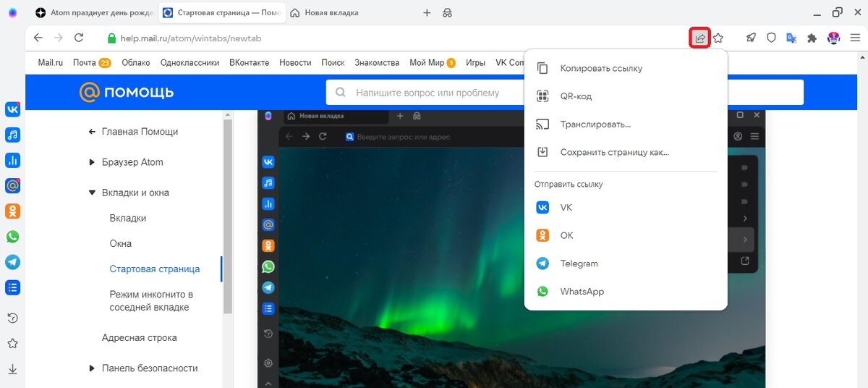Open the list icon in browser sidebar
Image resolution: width=868 pixels, height=388 pixels.
pos(12,287)
